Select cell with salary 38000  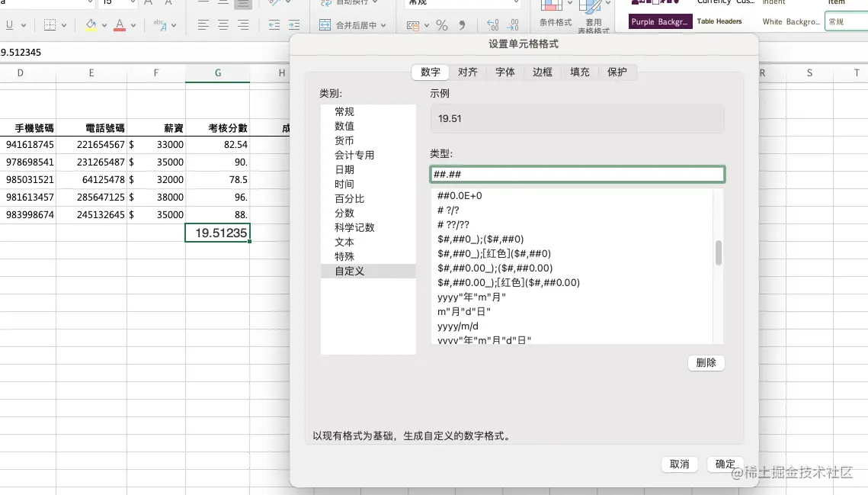click(156, 198)
